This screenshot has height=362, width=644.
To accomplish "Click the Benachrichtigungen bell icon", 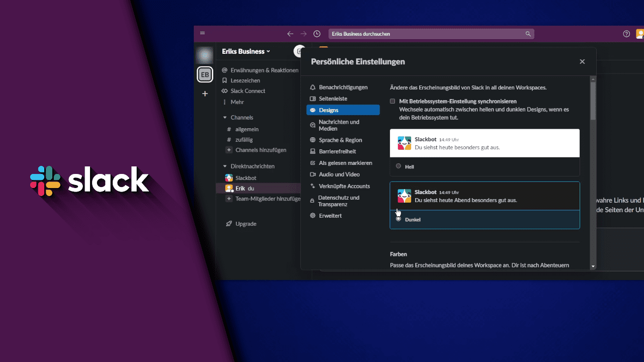I will tap(313, 87).
